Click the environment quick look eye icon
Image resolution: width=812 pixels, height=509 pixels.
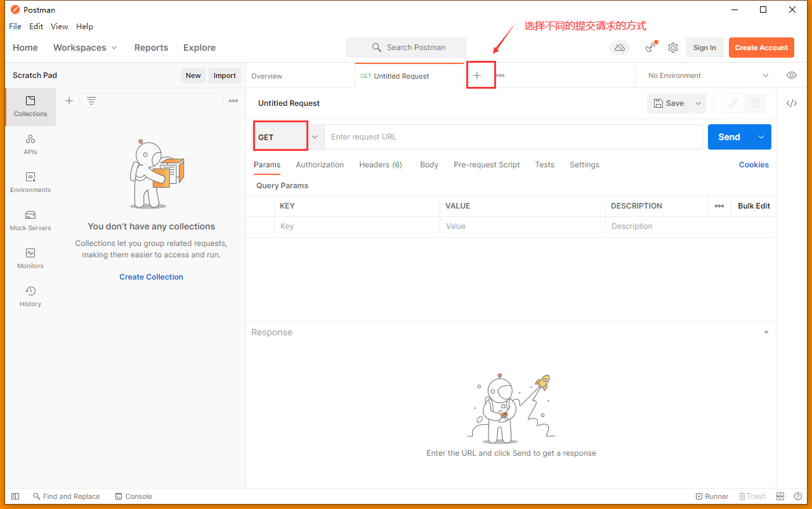pos(792,75)
